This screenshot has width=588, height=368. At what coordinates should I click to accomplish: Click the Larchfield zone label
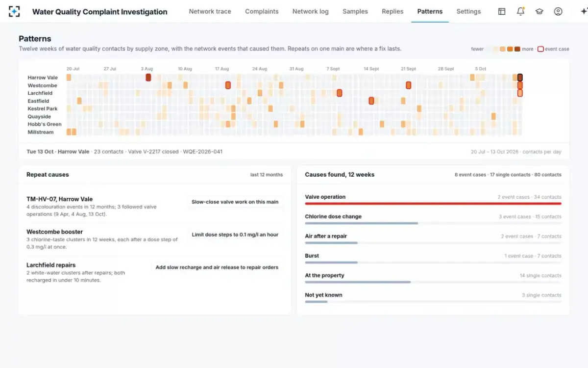40,93
